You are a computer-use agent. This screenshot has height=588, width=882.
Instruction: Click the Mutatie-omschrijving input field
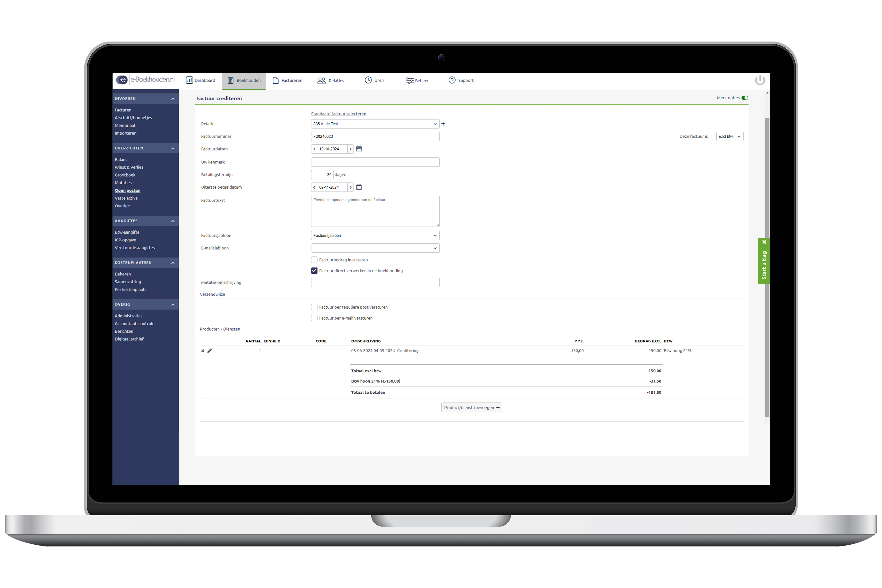(375, 282)
